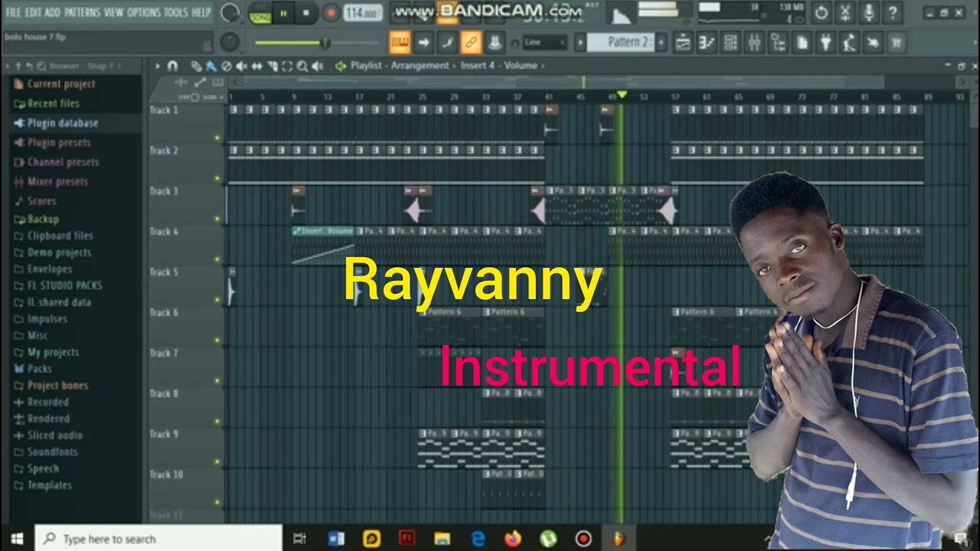Viewport: 980px width, 551px height.
Task: Open the Playlist window from toolbar
Action: [x=683, y=43]
